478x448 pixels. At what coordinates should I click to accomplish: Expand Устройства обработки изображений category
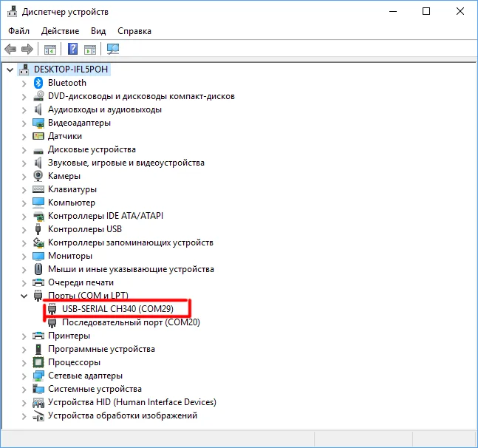coord(24,416)
